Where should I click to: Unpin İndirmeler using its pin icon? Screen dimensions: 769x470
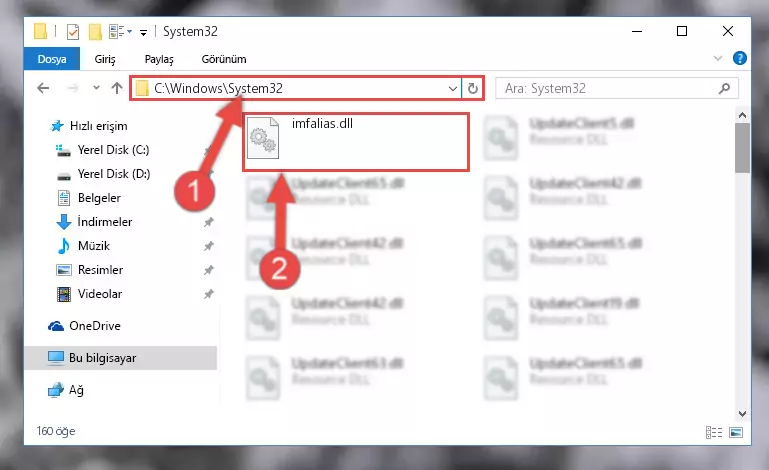point(208,222)
